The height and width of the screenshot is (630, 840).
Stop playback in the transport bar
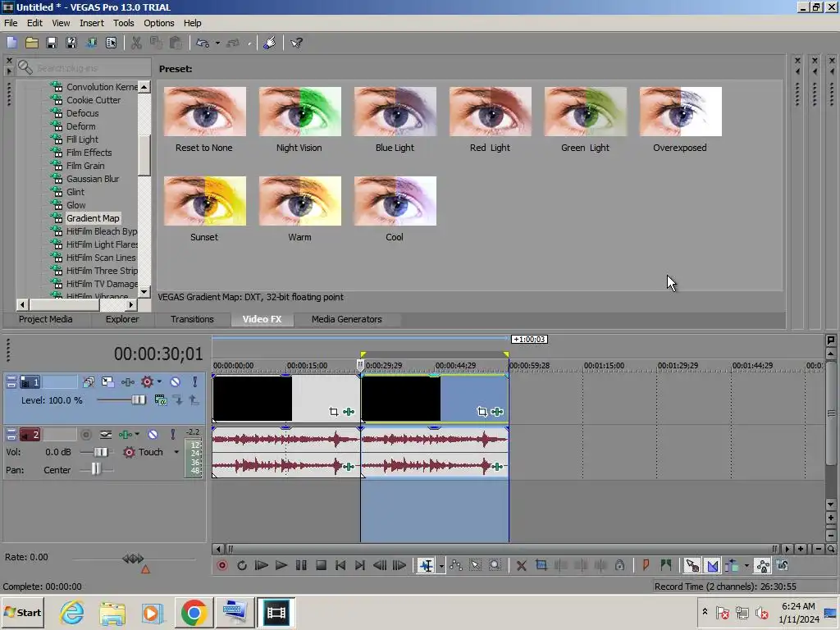click(321, 565)
